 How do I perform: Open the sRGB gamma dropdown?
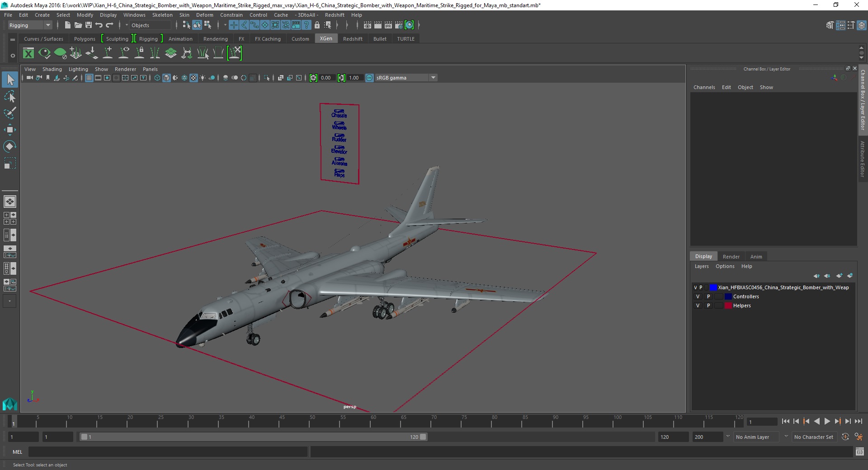[x=406, y=78]
